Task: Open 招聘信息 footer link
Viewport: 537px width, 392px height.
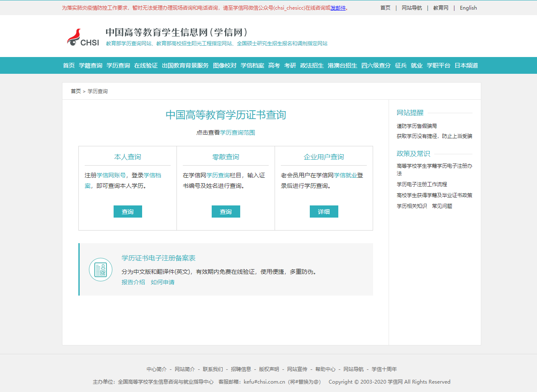Action: [241, 369]
